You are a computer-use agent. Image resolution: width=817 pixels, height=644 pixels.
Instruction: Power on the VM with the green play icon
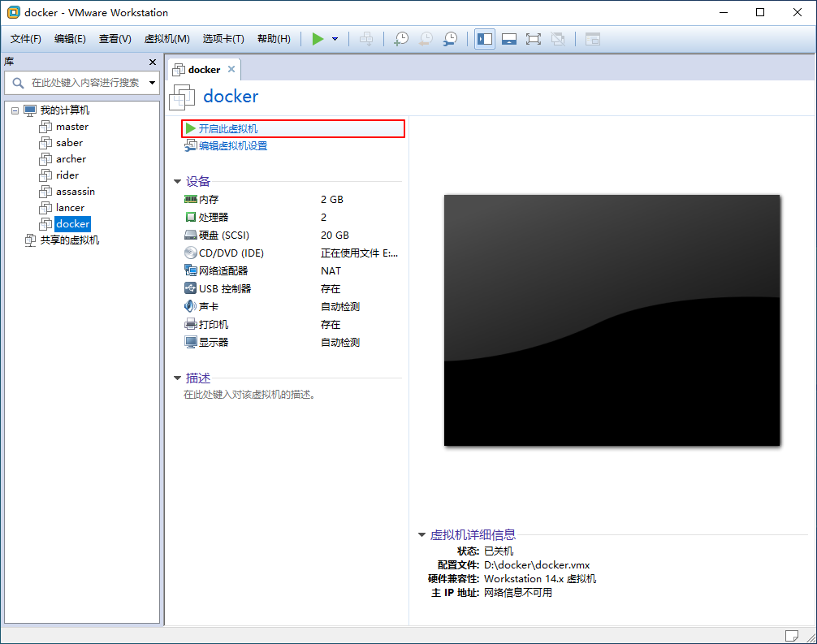pyautogui.click(x=318, y=38)
